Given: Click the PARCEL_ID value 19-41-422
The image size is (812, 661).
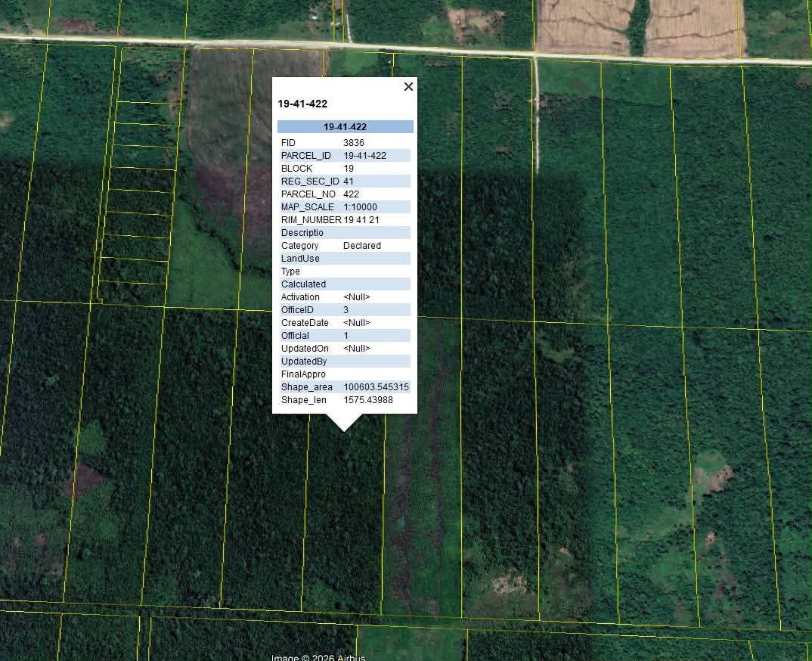Looking at the screenshot, I should tap(364, 155).
